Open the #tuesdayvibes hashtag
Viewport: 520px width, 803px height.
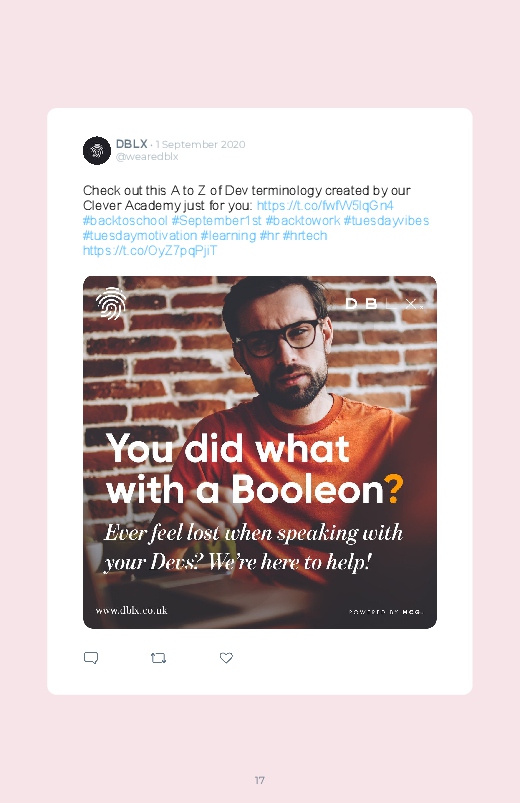[386, 221]
